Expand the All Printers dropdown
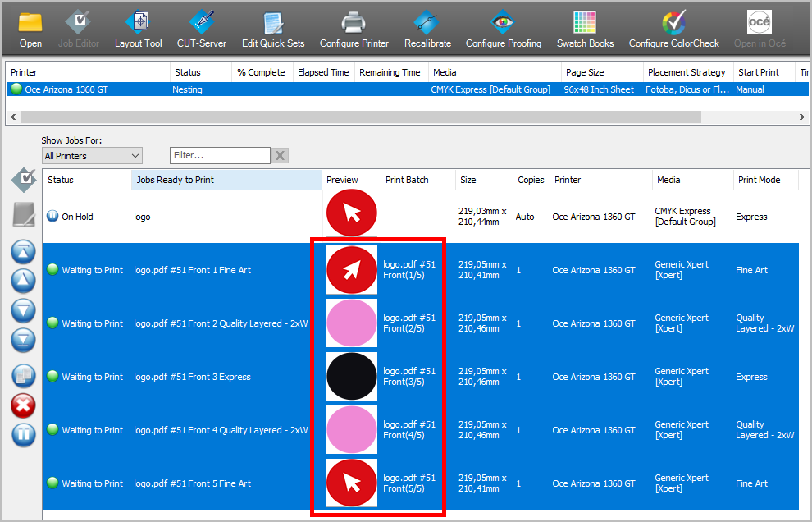Viewport: 812px width, 522px height. [x=92, y=156]
